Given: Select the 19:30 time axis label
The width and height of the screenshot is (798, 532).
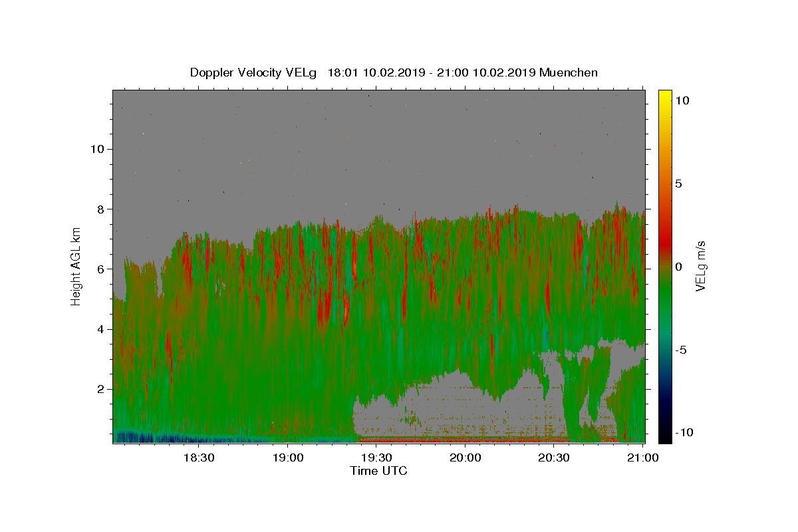Looking at the screenshot, I should (376, 458).
